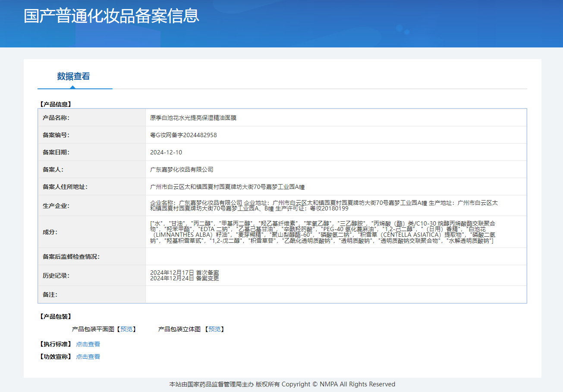Click 点击查看 next to 执行标准
The image size is (563, 392).
click(x=88, y=344)
